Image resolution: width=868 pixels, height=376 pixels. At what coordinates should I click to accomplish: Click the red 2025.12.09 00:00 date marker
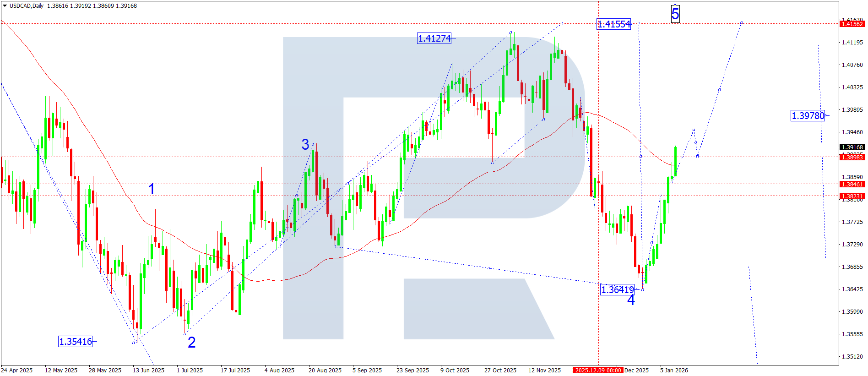598,370
